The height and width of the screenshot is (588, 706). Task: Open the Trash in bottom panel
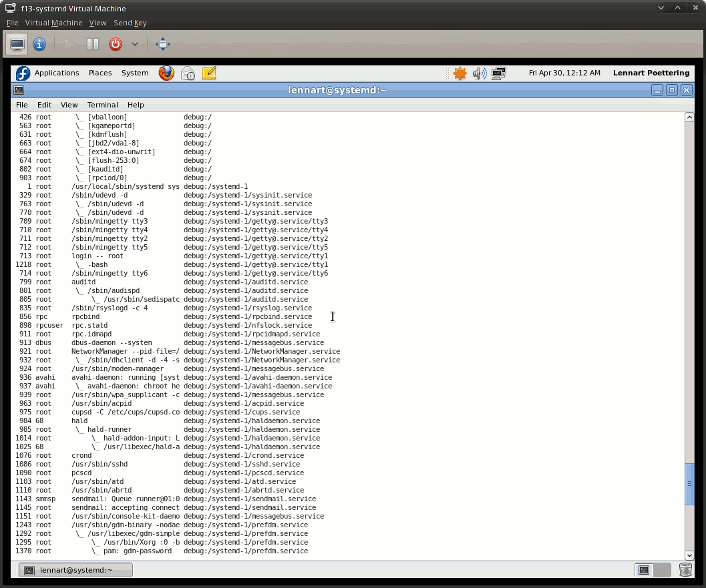[x=685, y=569]
